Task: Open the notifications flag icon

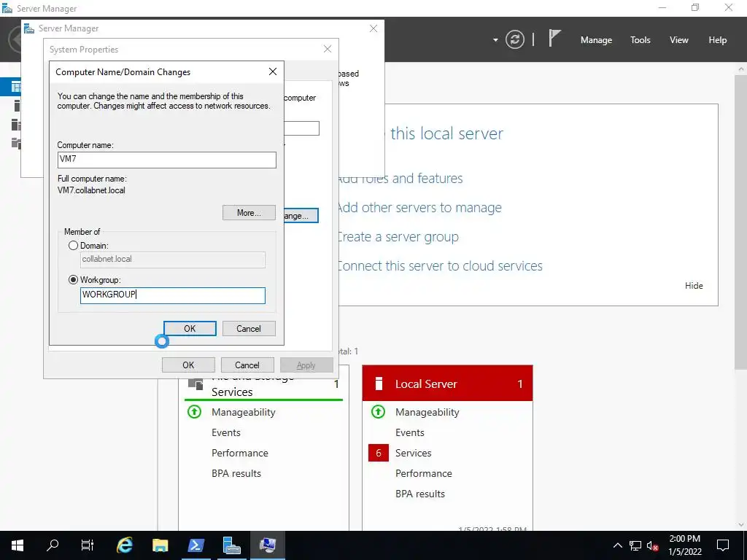Action: (554, 38)
